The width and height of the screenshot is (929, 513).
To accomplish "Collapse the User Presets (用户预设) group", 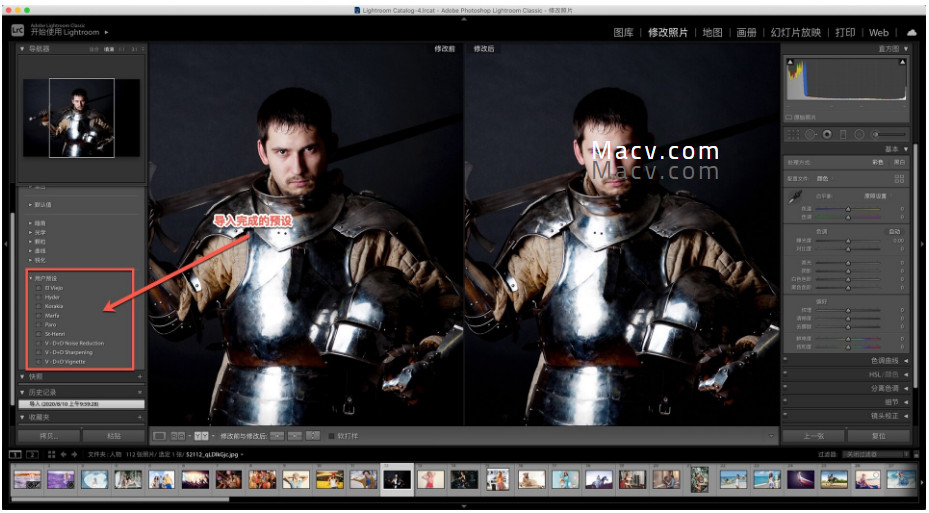I will click(31, 278).
